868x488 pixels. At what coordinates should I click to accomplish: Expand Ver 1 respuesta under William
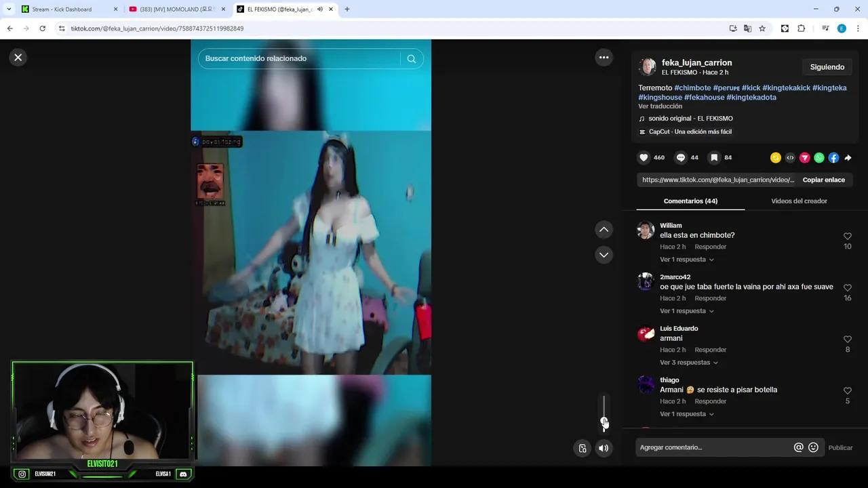(x=686, y=260)
